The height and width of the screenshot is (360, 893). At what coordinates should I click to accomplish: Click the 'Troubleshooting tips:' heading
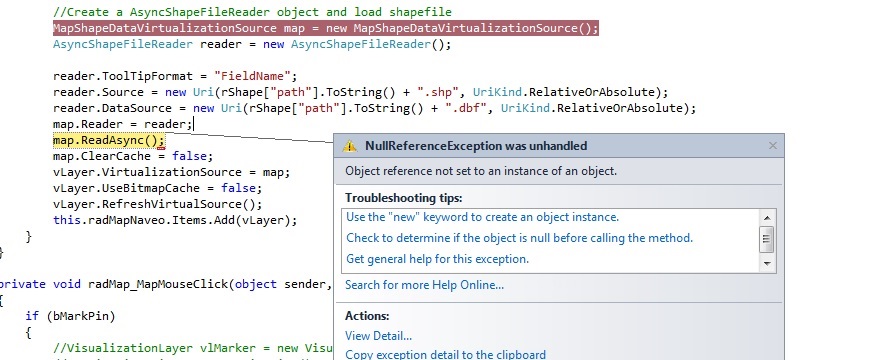[x=404, y=198]
